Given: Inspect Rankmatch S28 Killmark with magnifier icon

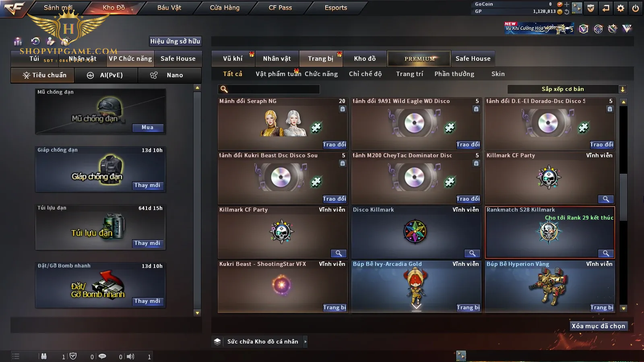Looking at the screenshot, I should tap(606, 253).
